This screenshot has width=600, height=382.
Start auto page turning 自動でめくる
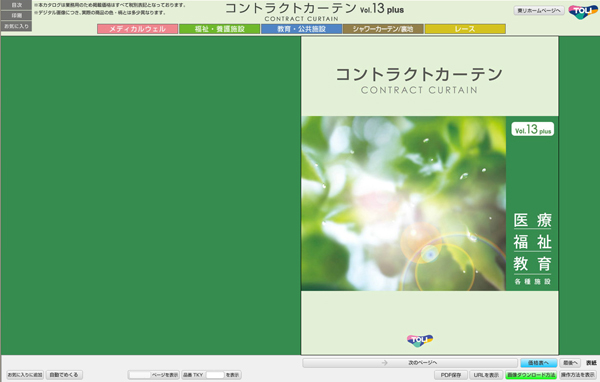pos(64,375)
